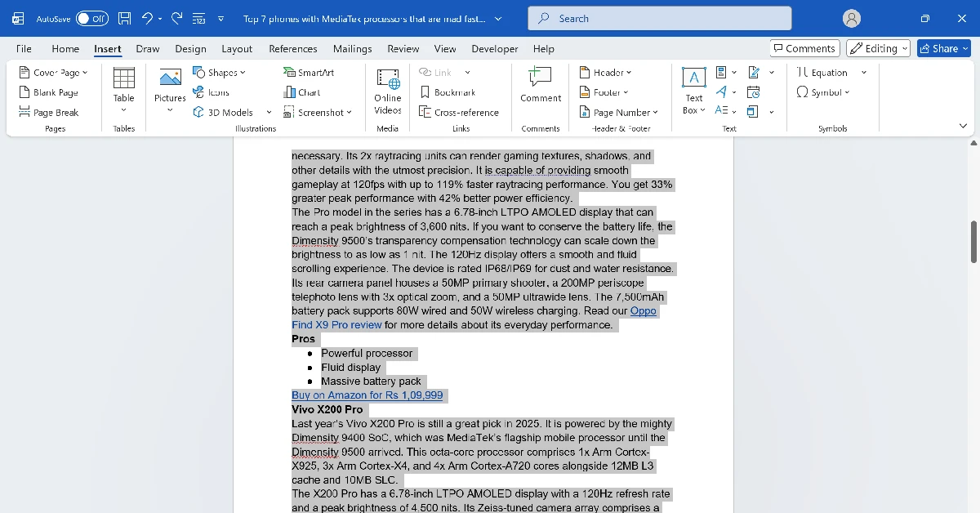
Task: Open Customize Quick Access Toolbar dropdown
Action: [x=222, y=18]
